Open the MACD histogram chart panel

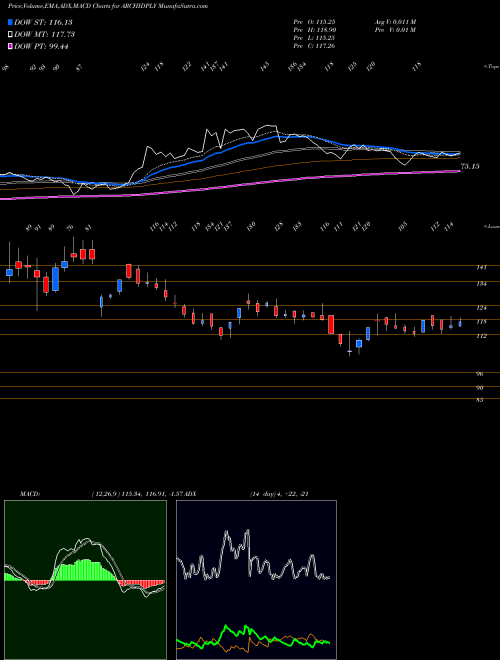85,580
